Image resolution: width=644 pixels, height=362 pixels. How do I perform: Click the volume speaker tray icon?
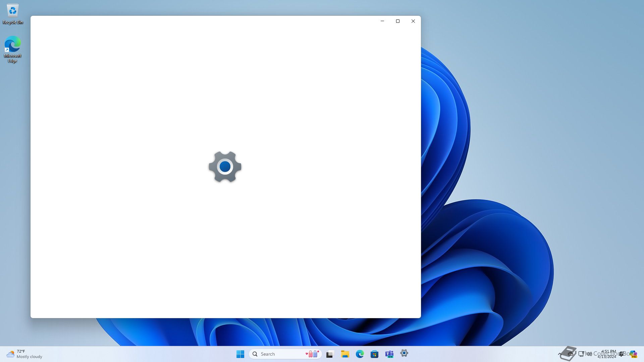589,354
